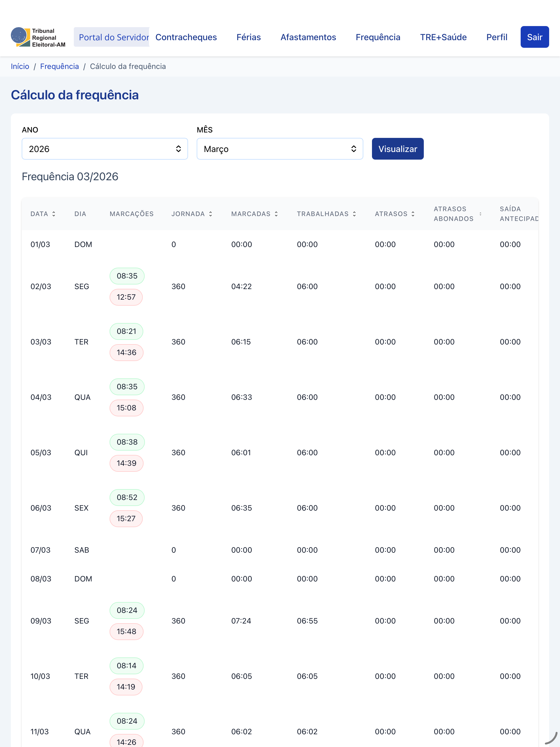Click the 14:19 exit badge
This screenshot has width=560, height=747.
[x=126, y=687]
